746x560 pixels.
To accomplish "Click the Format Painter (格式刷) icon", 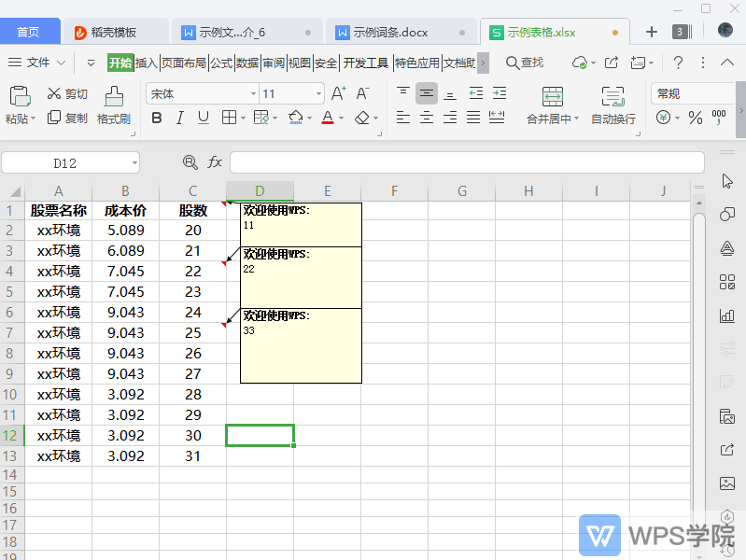I will click(114, 96).
